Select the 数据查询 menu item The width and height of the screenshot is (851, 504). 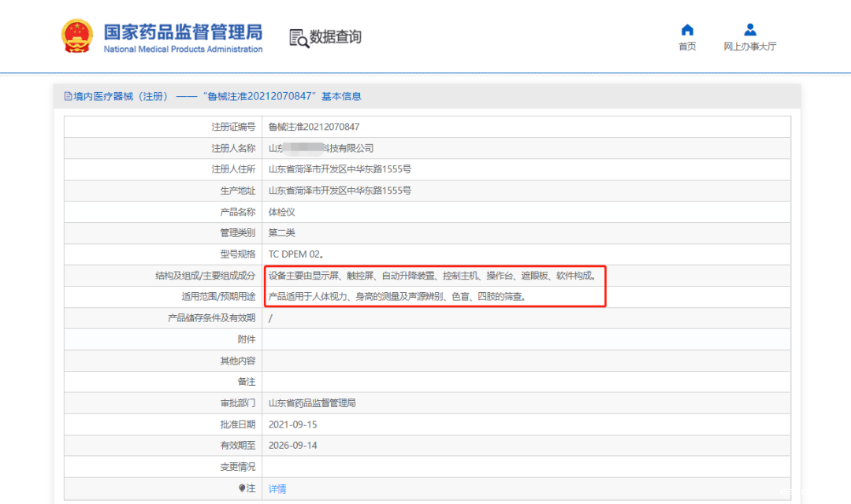click(334, 37)
